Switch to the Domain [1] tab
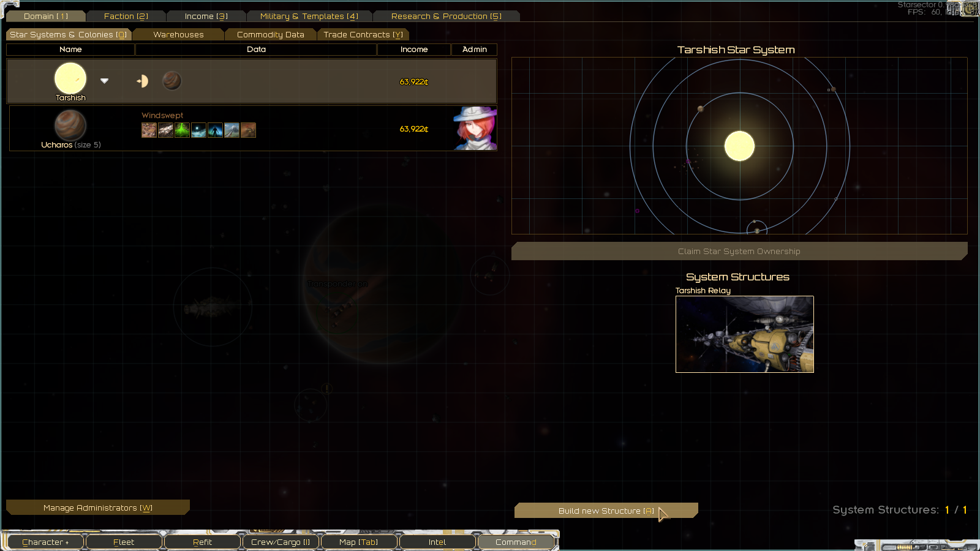 [x=46, y=17]
